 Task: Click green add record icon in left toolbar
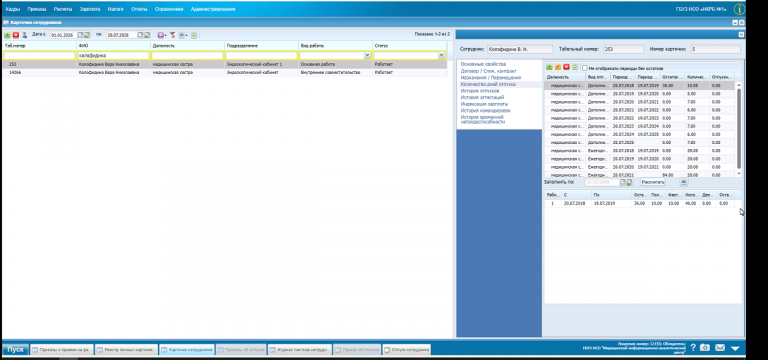pos(7,35)
